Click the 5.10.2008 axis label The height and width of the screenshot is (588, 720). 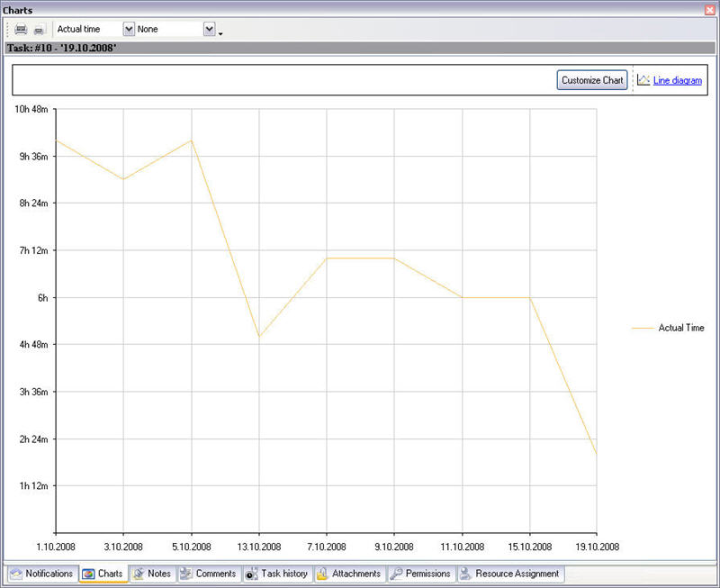(192, 547)
